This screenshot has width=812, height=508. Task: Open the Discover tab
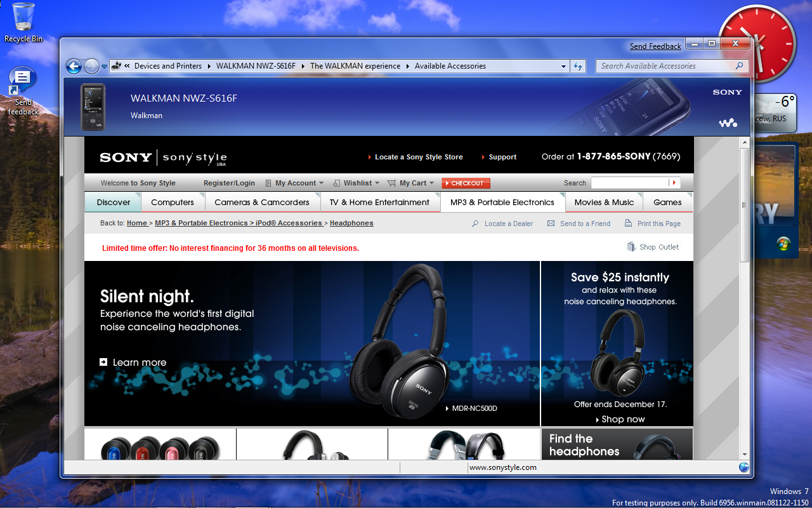[x=114, y=202]
